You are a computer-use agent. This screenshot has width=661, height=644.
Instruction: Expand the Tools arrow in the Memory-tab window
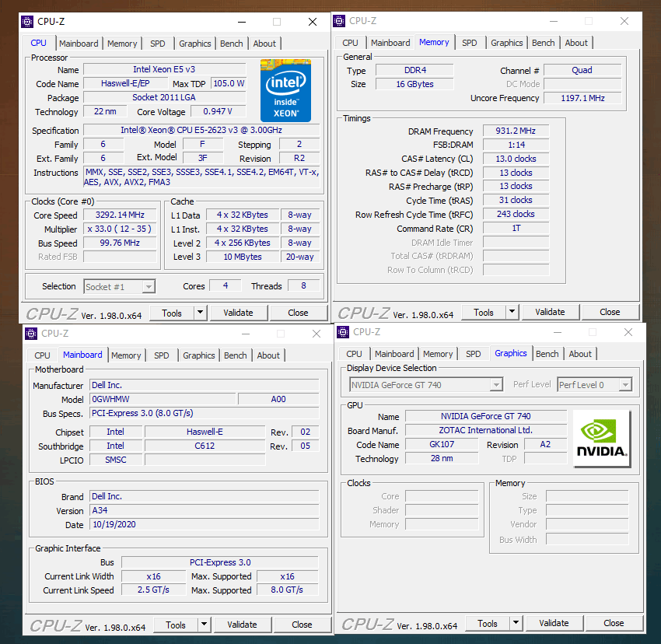512,312
